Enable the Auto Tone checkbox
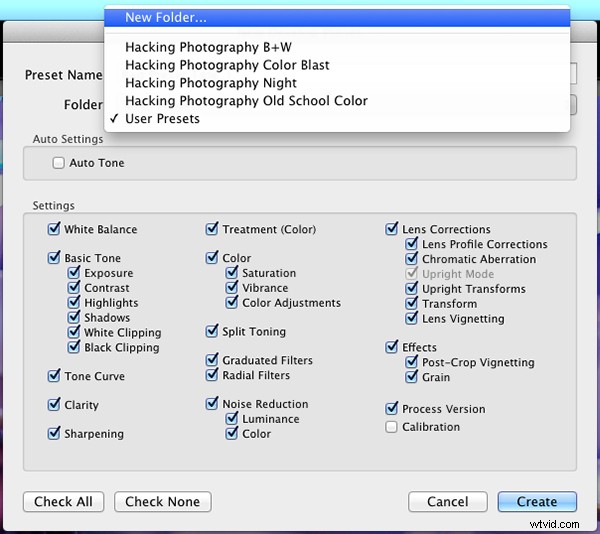This screenshot has height=534, width=600. point(59,163)
